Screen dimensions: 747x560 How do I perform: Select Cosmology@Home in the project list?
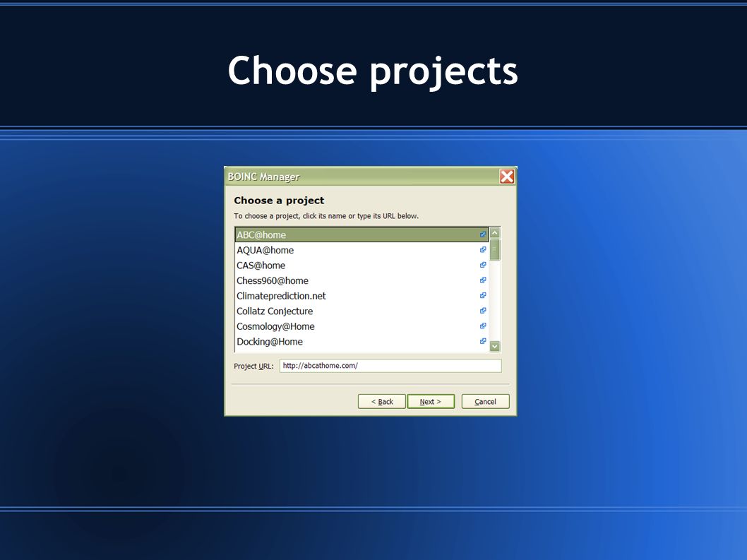click(361, 326)
